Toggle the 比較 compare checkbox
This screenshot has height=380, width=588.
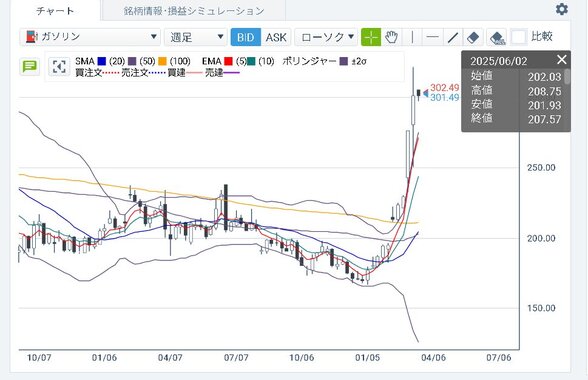click(x=519, y=37)
